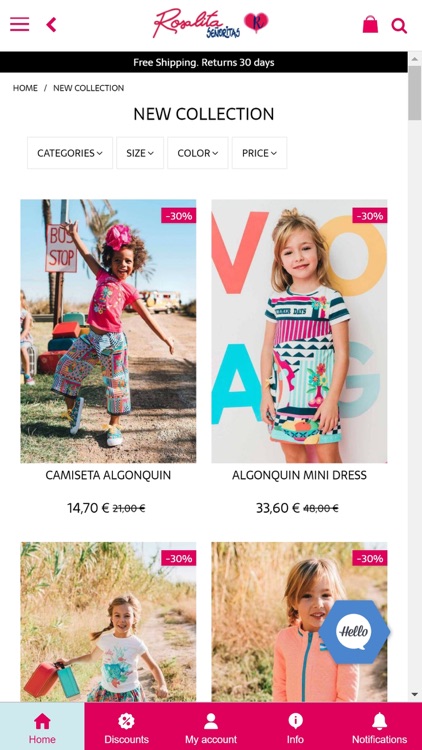The height and width of the screenshot is (750, 422).
Task: Open Notifications bell in bottom bar
Action: 379,726
